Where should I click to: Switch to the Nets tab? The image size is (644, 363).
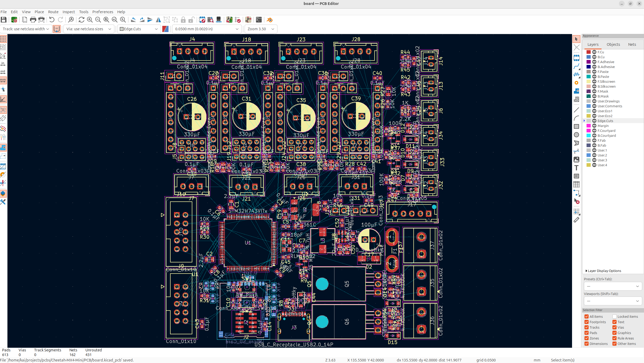point(632,44)
